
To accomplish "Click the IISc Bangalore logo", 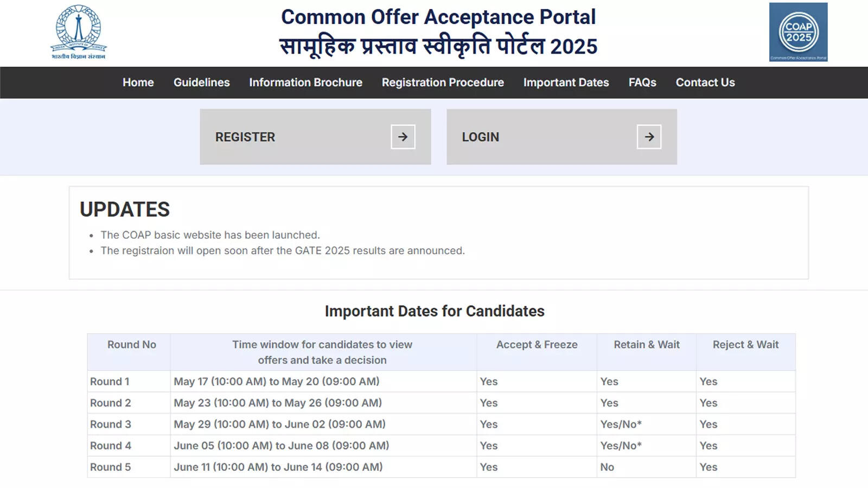I will tap(79, 31).
